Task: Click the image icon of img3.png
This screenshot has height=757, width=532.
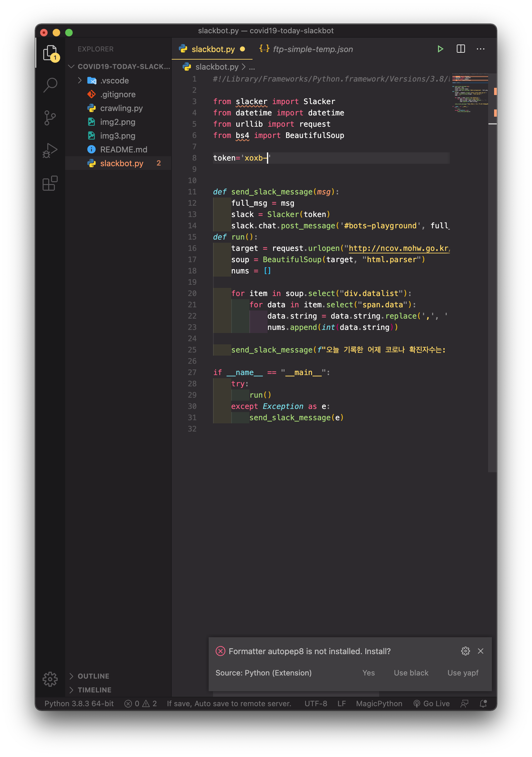Action: point(91,135)
